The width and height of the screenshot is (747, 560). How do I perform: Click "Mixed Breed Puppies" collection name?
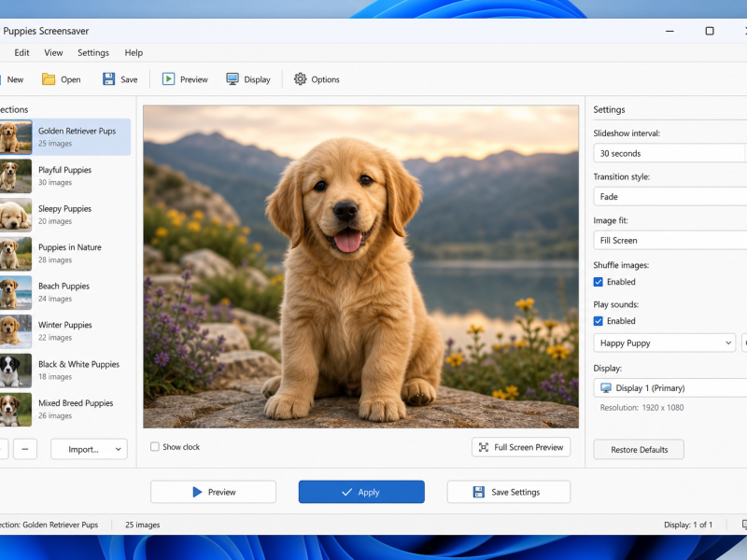(x=76, y=403)
